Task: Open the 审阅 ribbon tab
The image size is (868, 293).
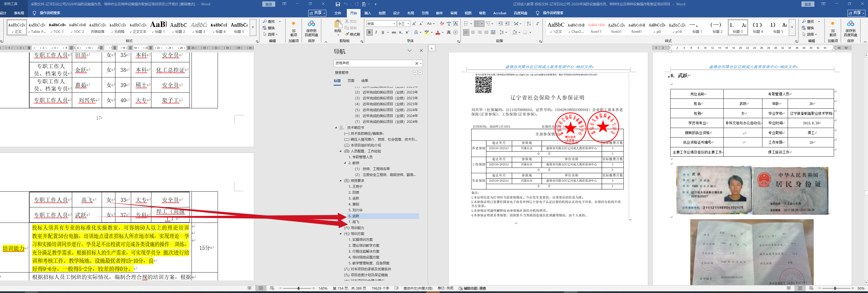Action: pos(454,13)
